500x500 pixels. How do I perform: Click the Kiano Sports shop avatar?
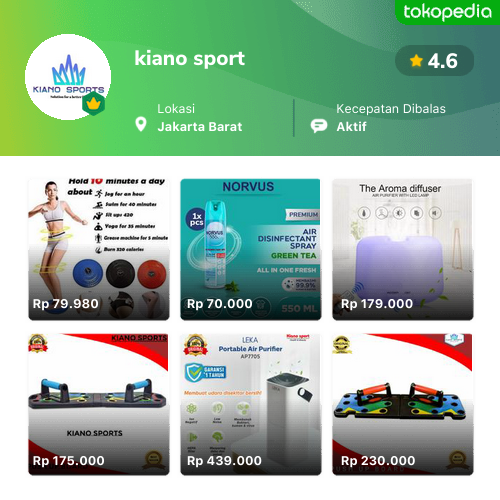[68, 77]
